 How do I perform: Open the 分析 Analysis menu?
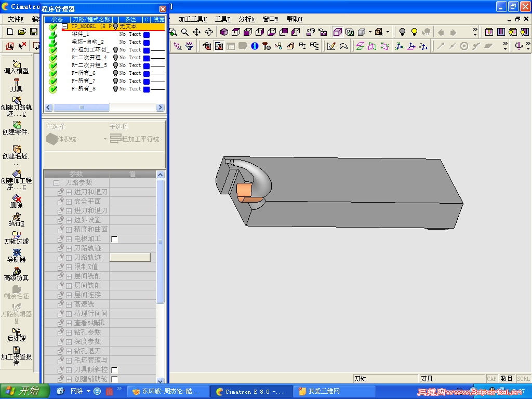246,19
